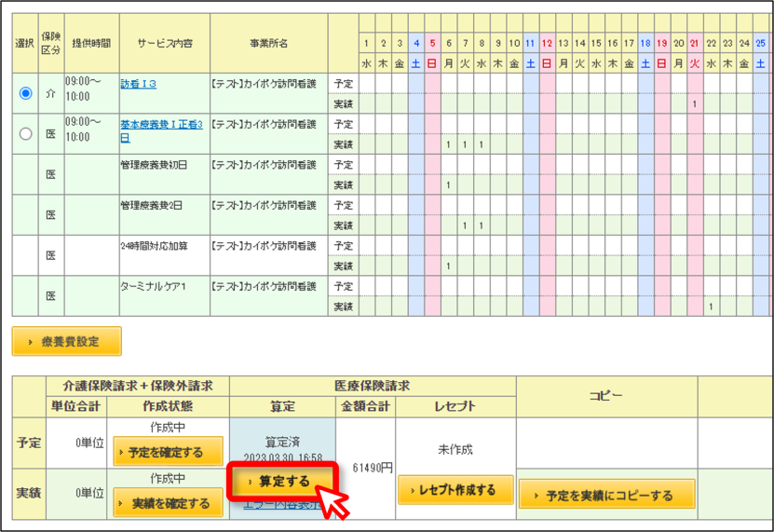Screen dimensions: 774x532
Task: Click day 7 実績 cell for 管理療養費2日
Action: [x=465, y=225]
